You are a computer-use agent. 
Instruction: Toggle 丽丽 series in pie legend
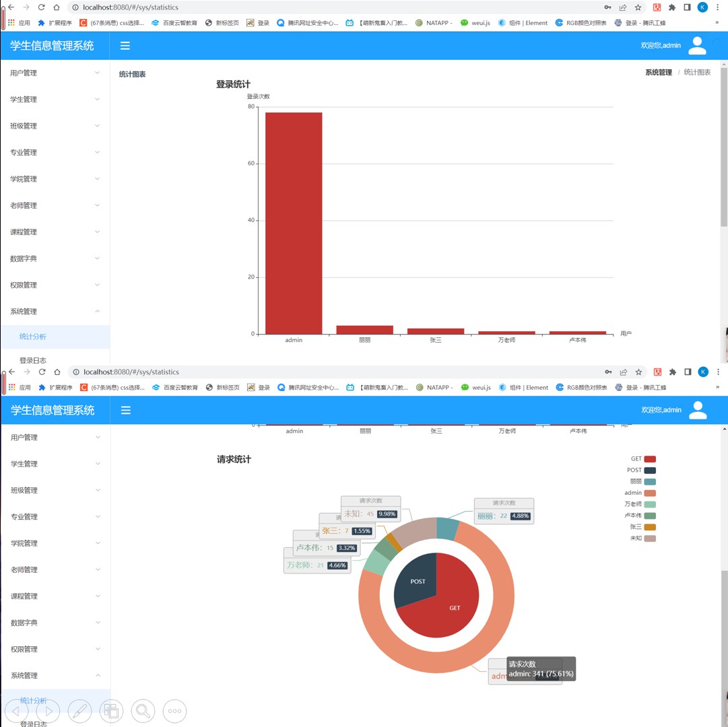pos(643,481)
